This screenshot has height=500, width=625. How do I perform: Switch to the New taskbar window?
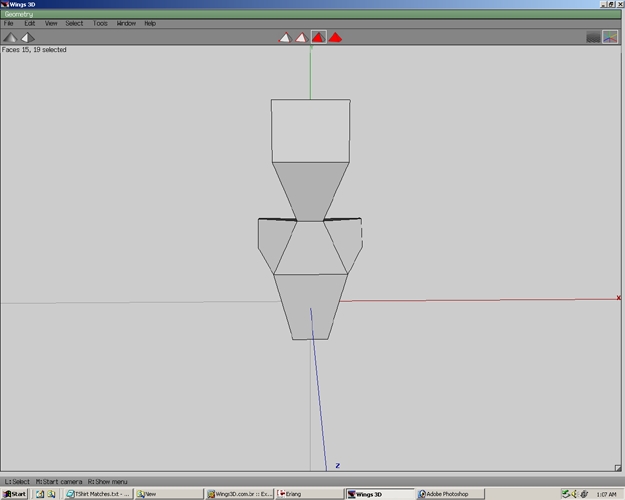[169, 494]
